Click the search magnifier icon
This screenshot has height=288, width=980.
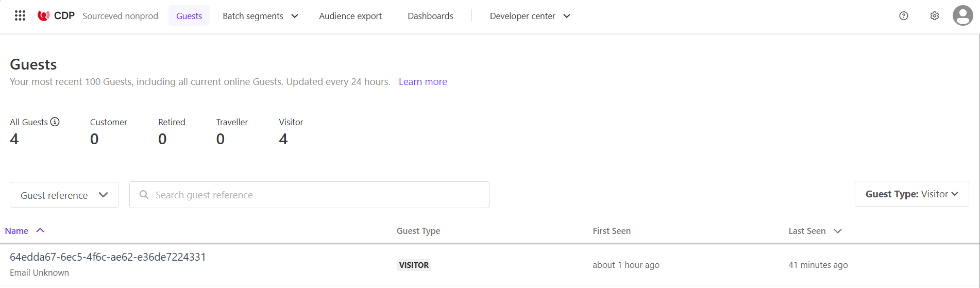pyautogui.click(x=144, y=195)
